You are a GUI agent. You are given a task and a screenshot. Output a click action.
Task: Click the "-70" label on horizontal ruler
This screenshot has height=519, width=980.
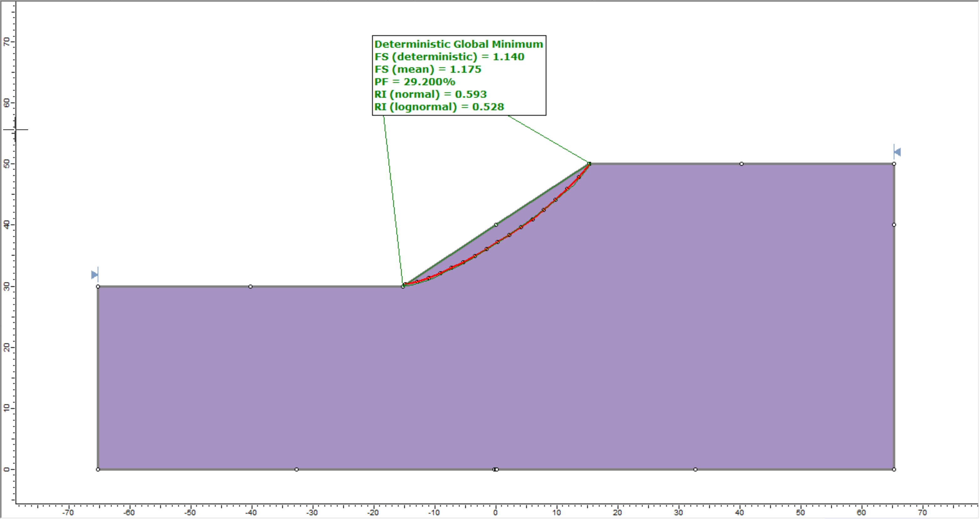point(68,512)
